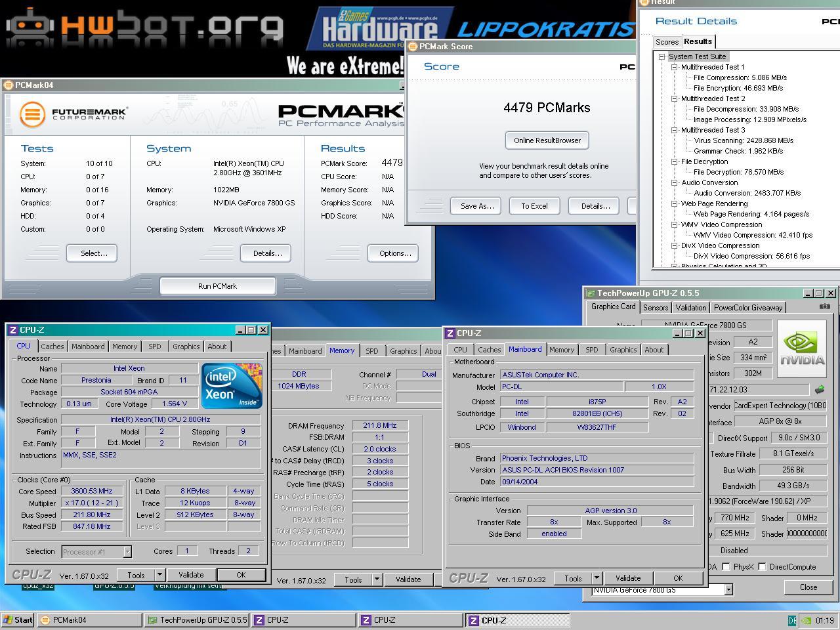
Task: Collapse the WMV Video Compression node
Action: (x=674, y=224)
